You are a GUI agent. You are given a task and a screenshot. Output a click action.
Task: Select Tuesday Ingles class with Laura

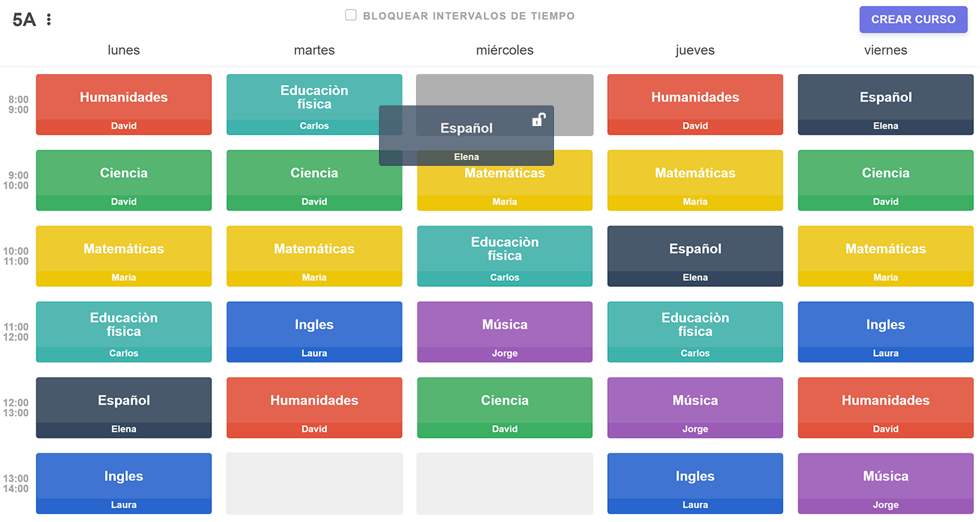[314, 331]
